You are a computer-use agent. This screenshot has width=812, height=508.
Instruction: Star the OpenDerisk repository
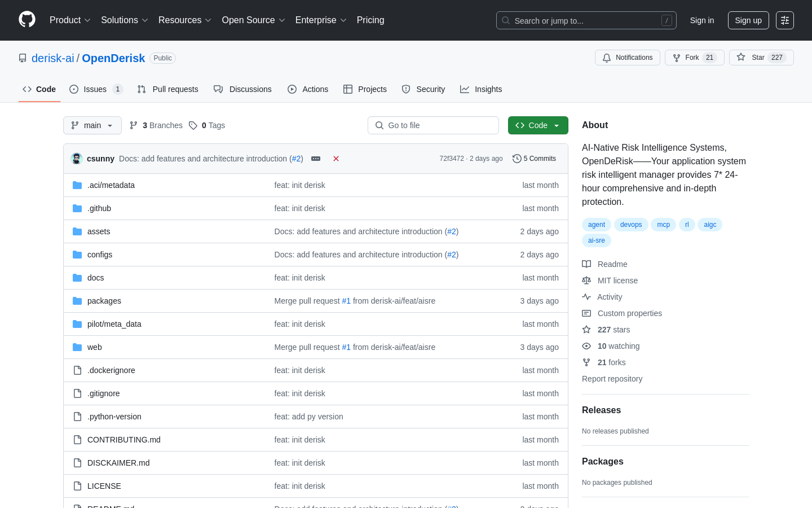pyautogui.click(x=761, y=58)
